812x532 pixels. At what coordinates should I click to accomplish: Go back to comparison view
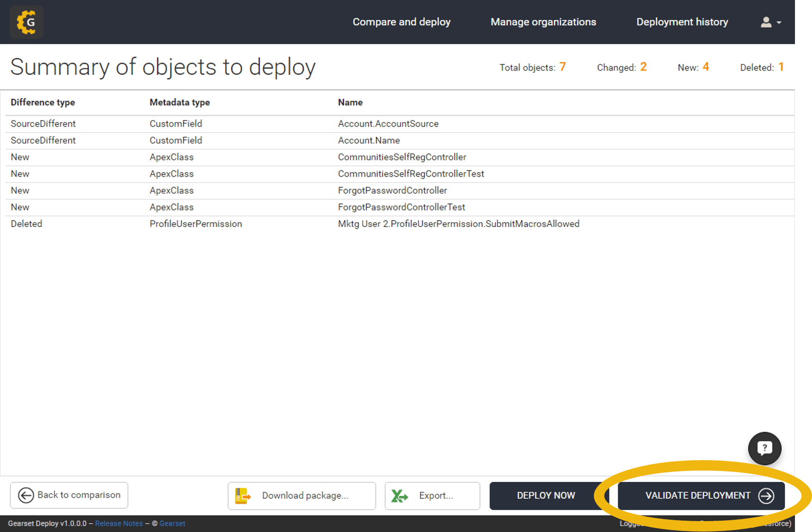(69, 495)
